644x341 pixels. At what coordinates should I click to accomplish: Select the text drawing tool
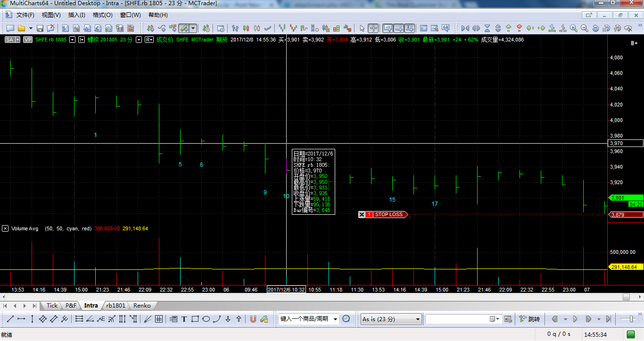(x=184, y=319)
